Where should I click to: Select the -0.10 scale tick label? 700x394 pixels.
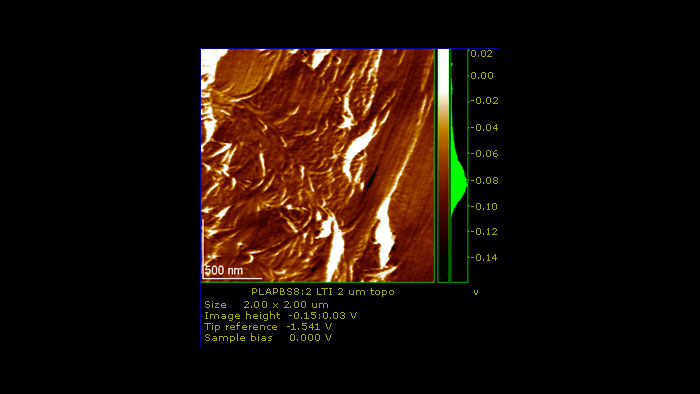[x=483, y=207]
